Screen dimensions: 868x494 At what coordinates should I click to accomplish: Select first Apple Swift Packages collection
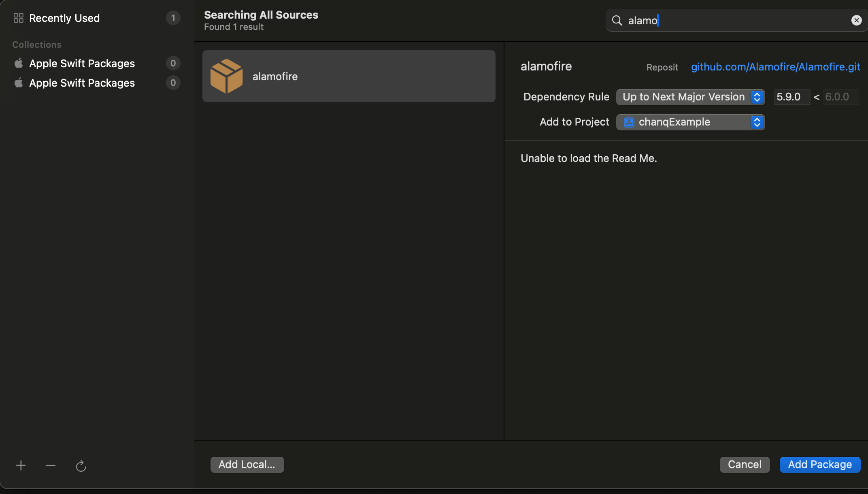click(82, 64)
